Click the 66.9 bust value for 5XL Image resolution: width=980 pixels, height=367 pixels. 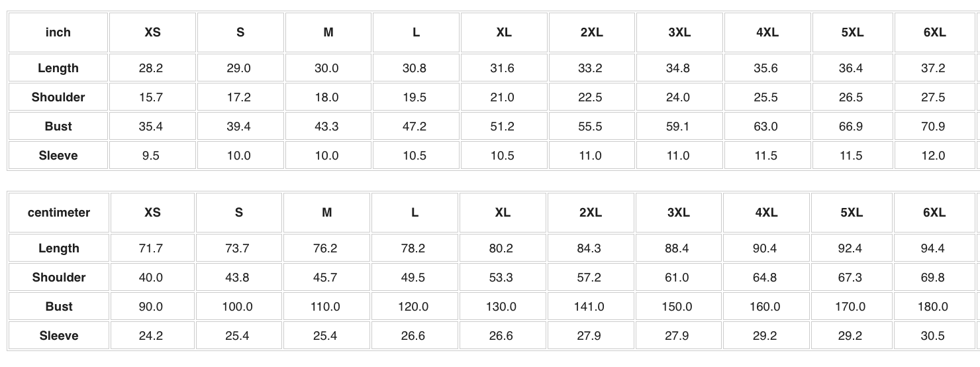tap(851, 127)
